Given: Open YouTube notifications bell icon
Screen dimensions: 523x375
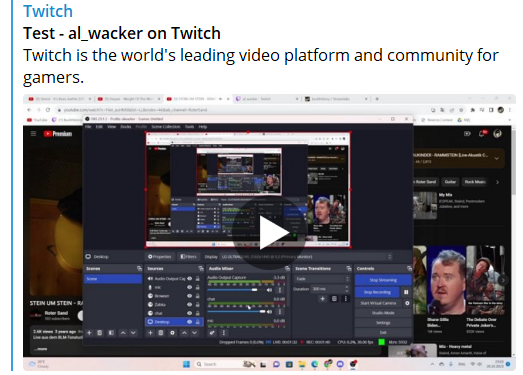Looking at the screenshot, I should pos(482,133).
